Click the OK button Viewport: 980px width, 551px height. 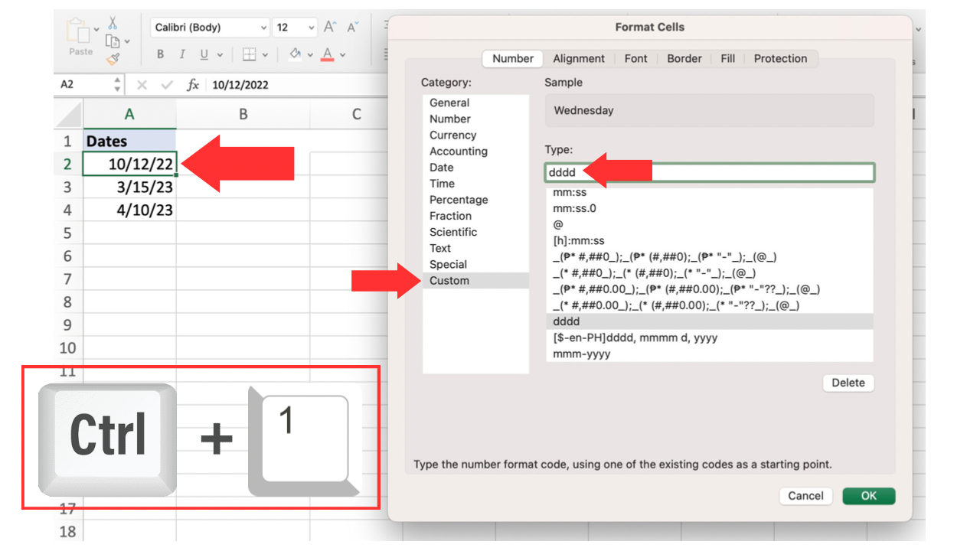click(868, 496)
